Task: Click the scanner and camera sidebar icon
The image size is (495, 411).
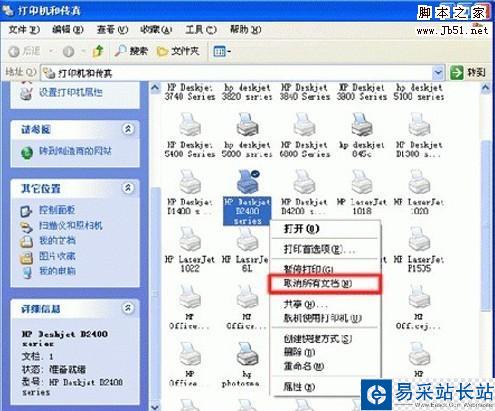Action: click(27, 227)
